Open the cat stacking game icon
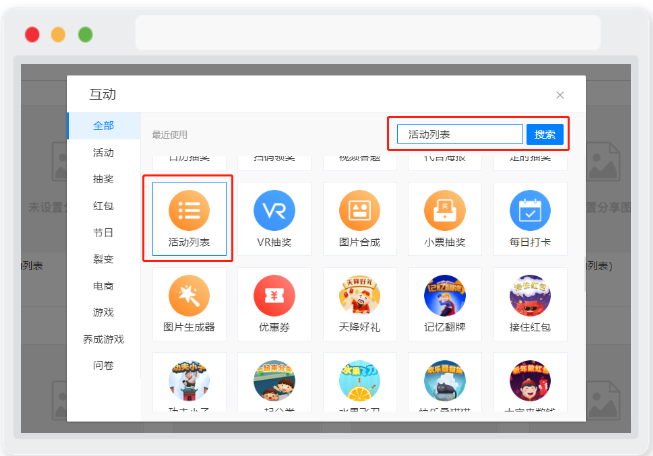This screenshot has width=653, height=456. [x=445, y=381]
